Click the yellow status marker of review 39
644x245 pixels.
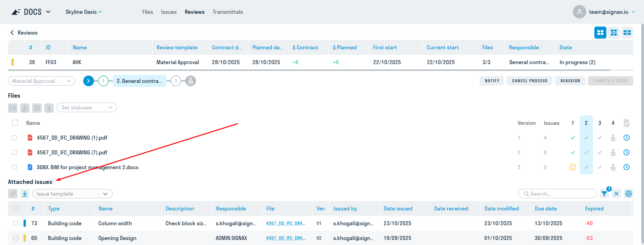coord(13,62)
